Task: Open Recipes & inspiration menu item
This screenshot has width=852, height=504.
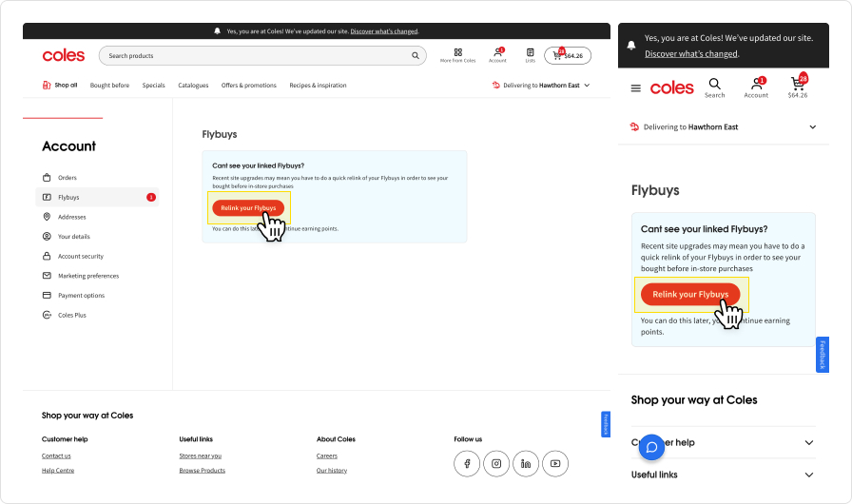Action: (318, 86)
